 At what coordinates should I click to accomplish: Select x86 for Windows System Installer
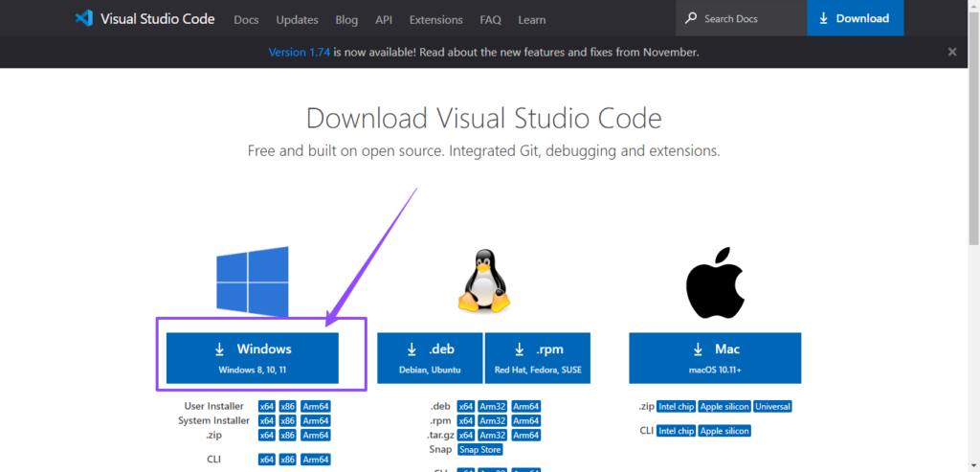pyautogui.click(x=287, y=420)
